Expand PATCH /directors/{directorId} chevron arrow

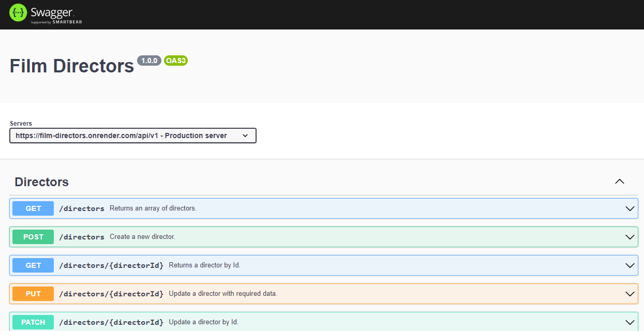click(630, 322)
